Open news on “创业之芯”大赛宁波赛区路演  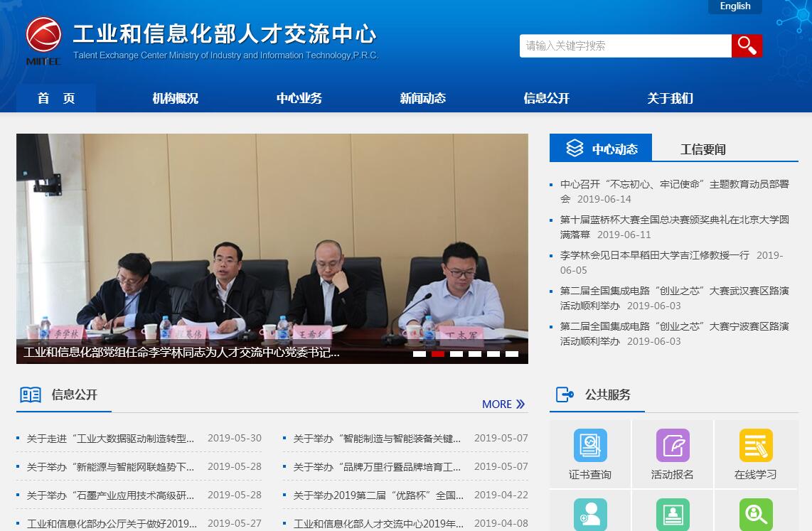(x=674, y=334)
